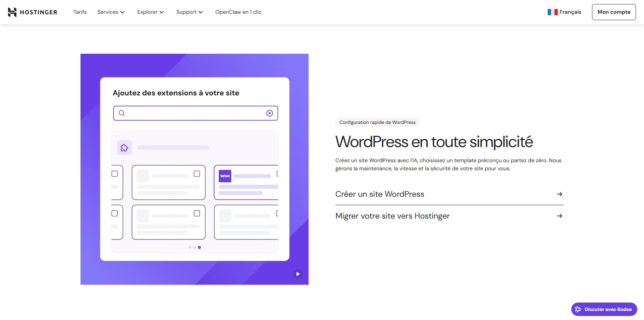Click the magnifier search icon
The image size is (644, 320).
[x=122, y=113]
